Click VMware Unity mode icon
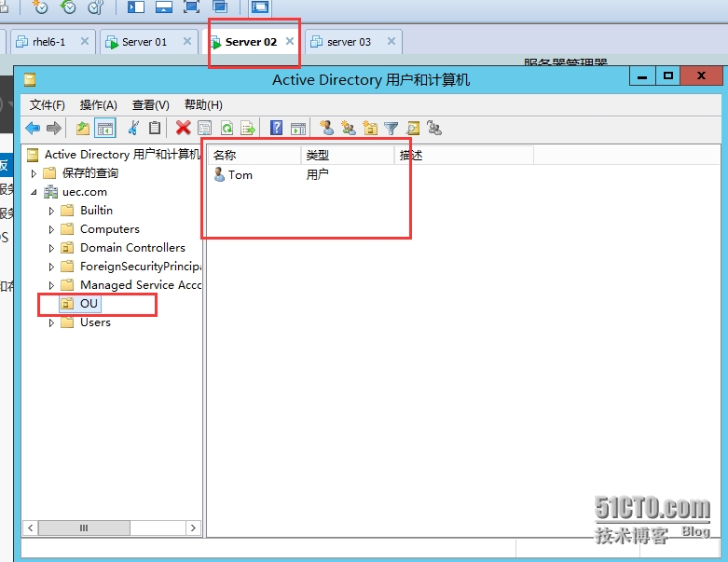This screenshot has height=562, width=728. point(220,7)
